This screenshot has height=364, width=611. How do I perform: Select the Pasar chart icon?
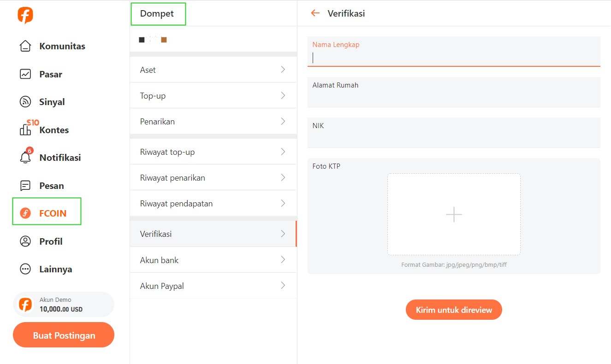(x=25, y=74)
